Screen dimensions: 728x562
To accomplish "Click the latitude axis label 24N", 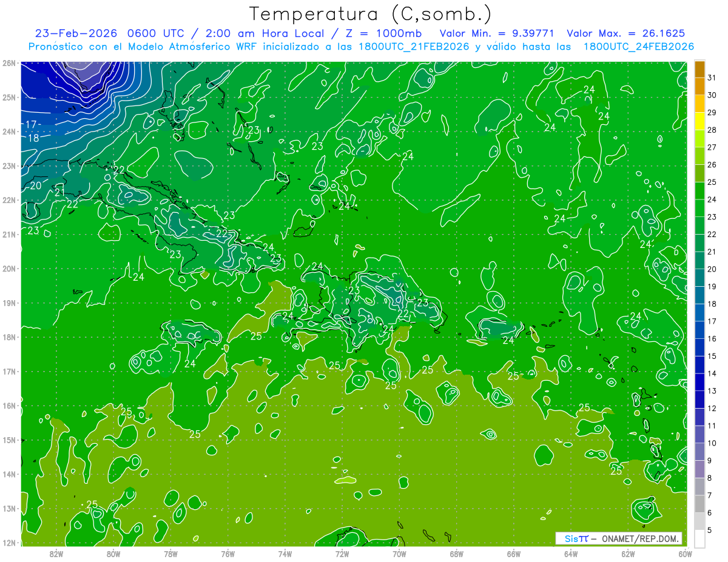I will 9,132.
